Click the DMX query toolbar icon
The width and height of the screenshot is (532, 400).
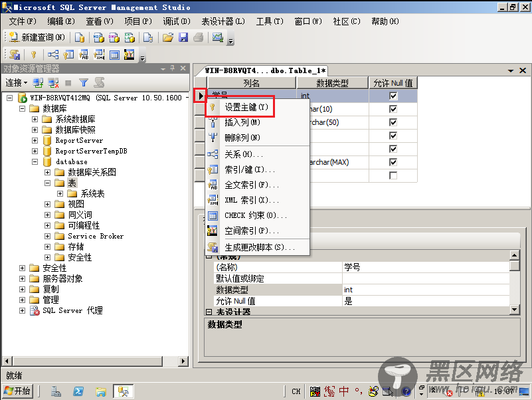[114, 37]
